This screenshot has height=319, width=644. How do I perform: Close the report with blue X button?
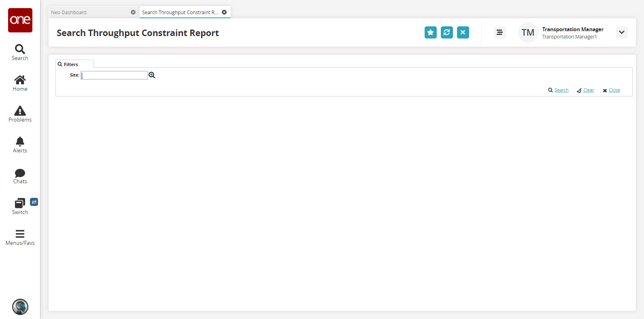(463, 32)
